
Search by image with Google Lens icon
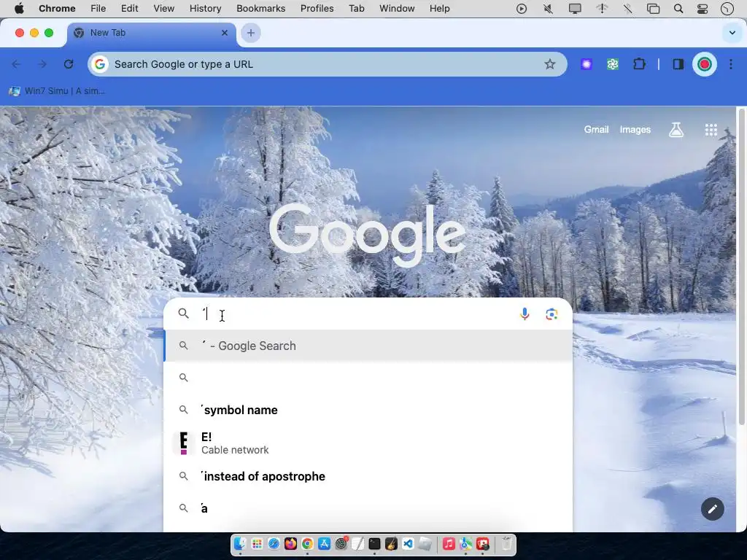click(551, 314)
